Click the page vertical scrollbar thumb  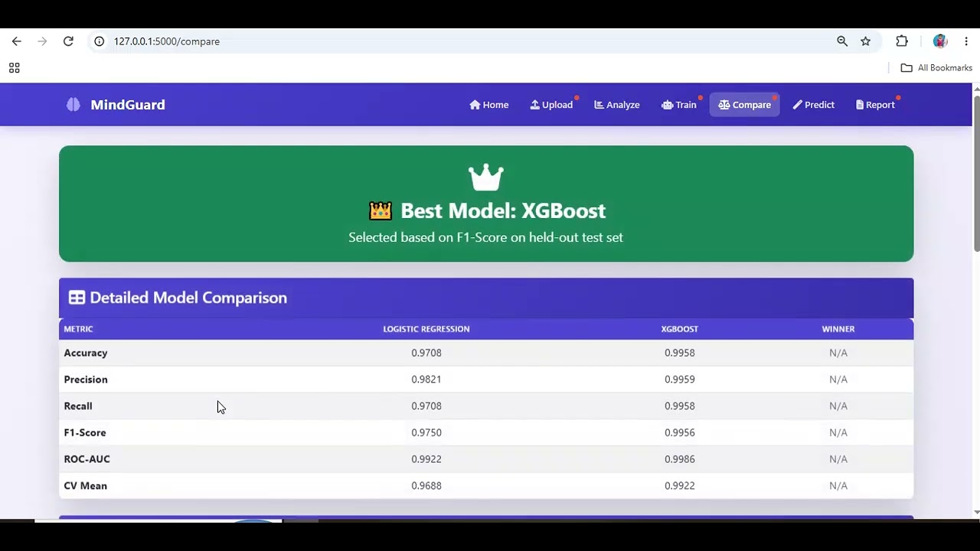[976, 172]
